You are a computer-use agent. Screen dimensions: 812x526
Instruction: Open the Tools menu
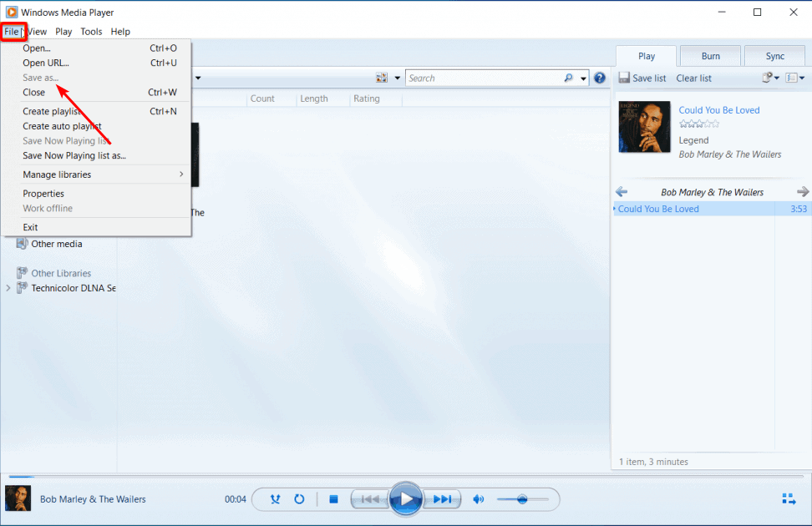91,32
